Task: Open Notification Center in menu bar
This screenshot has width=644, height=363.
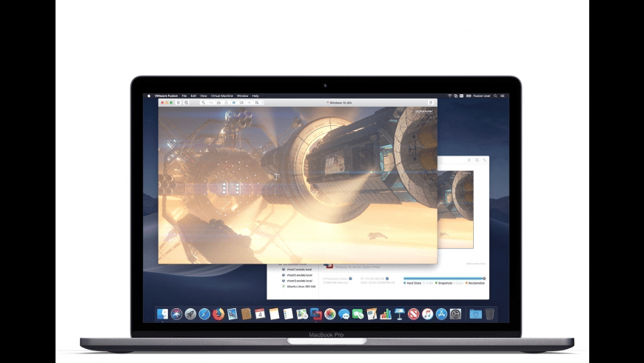Action: (503, 96)
